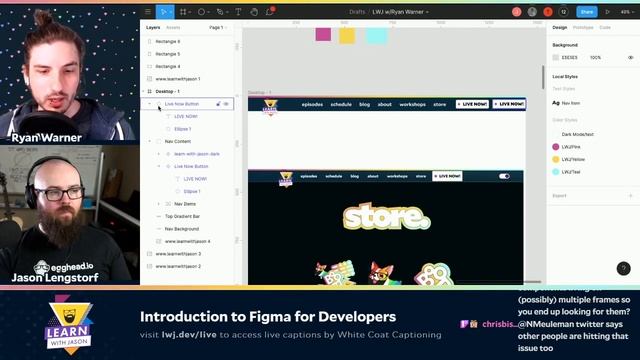Flip the dark mode switch in dark navbar
The image size is (640, 360).
pos(504,176)
